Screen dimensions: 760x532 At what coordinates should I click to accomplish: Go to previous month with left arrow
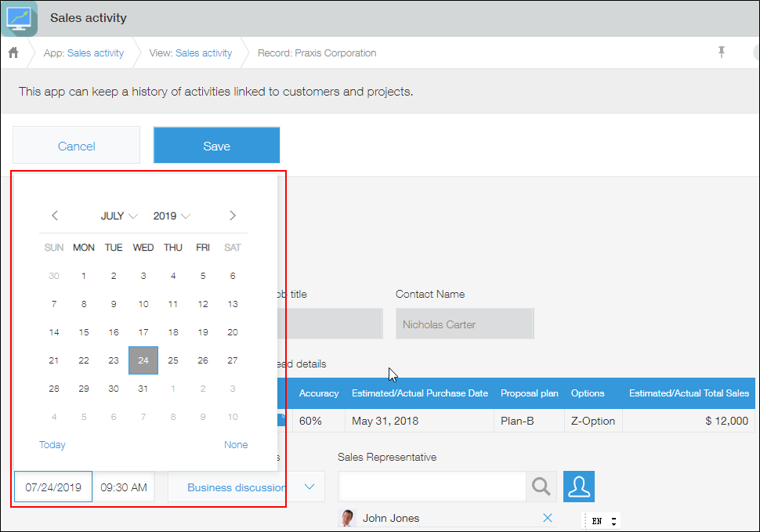coord(55,215)
